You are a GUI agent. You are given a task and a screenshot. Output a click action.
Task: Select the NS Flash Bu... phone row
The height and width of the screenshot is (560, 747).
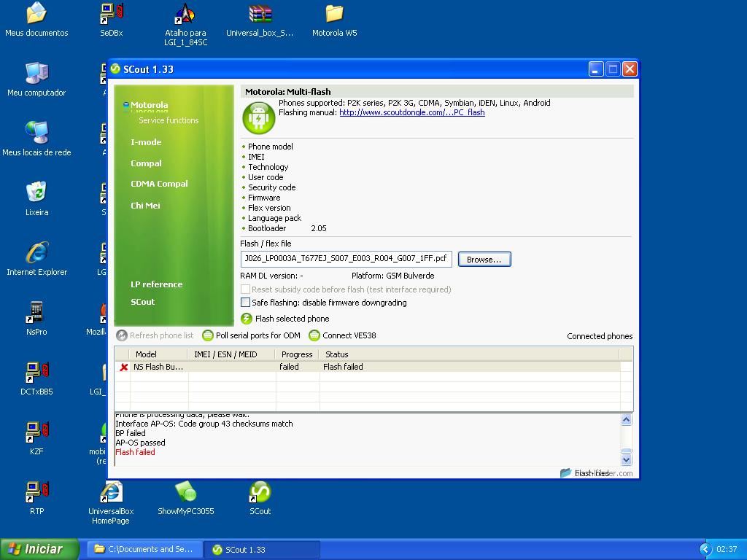tap(368, 367)
